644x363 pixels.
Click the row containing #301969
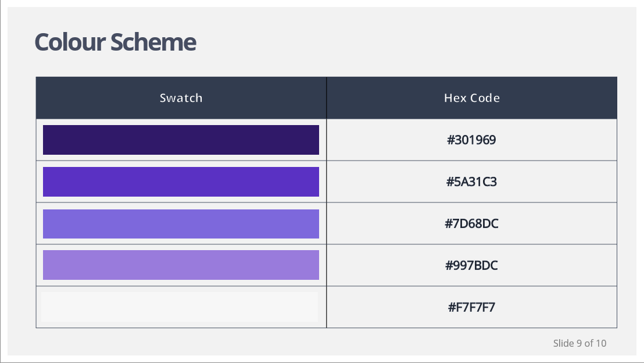point(325,140)
